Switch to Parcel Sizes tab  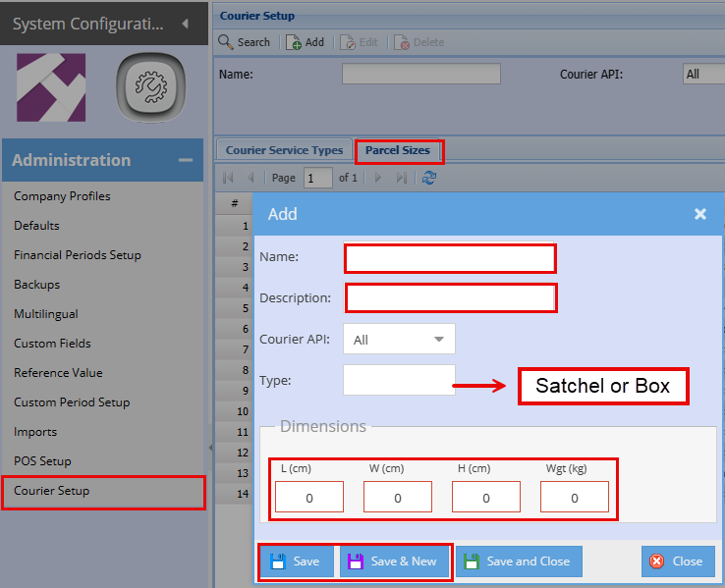point(398,150)
